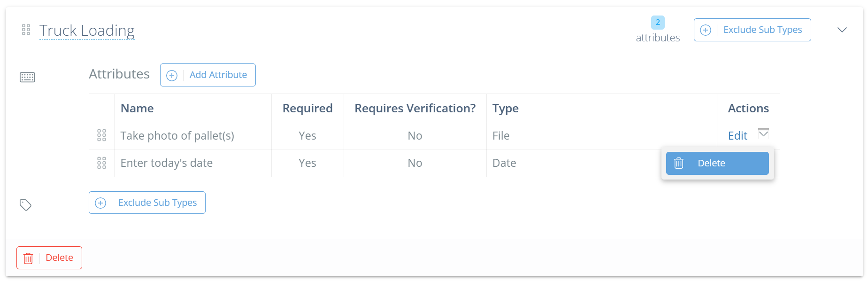
Task: Click the tag icon beside Exclude Sub Types
Action: coord(25,205)
